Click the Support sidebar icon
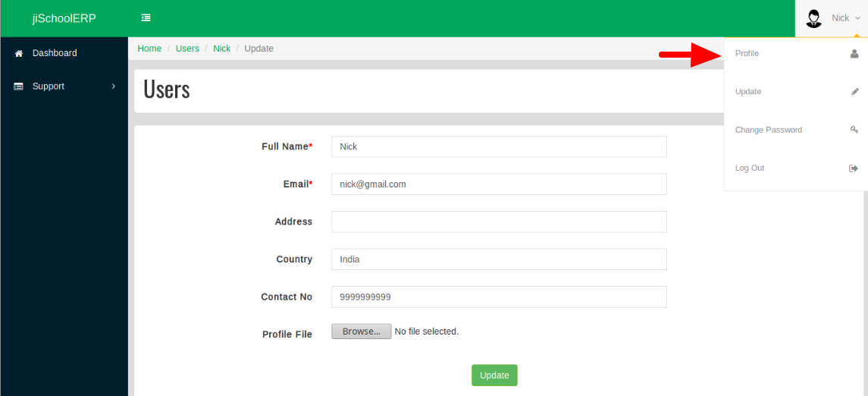Screen dimensions: 868x396 click(19, 86)
